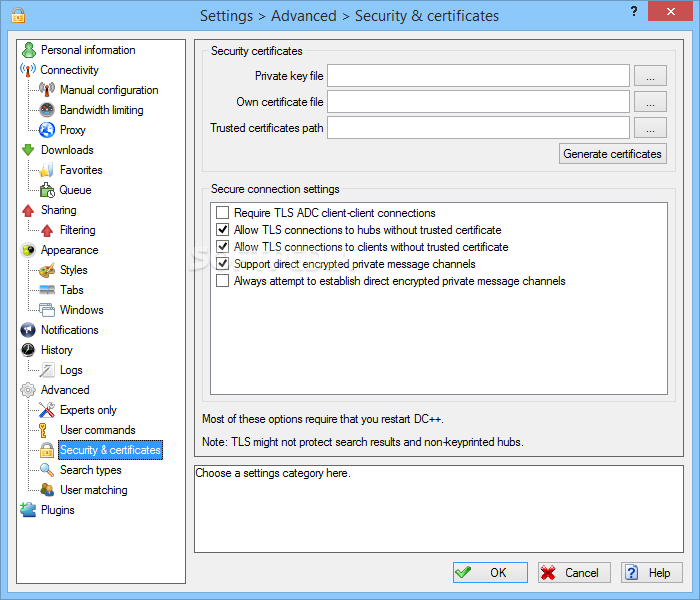The width and height of the screenshot is (700, 600).
Task: Click the title bar padlock window icon
Action: click(18, 15)
